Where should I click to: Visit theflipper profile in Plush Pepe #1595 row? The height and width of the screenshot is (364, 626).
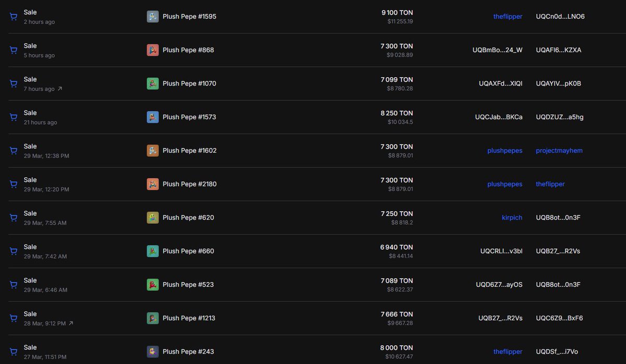508,17
